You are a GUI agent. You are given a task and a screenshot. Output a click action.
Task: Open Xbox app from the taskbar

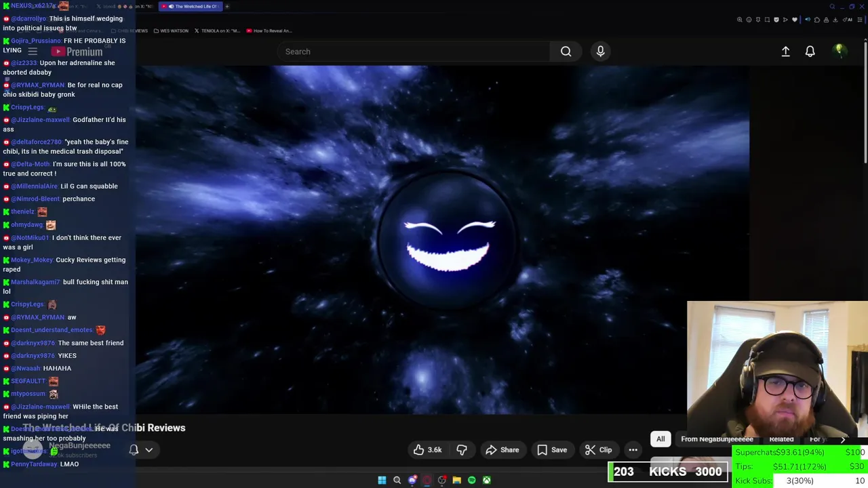[487, 481]
